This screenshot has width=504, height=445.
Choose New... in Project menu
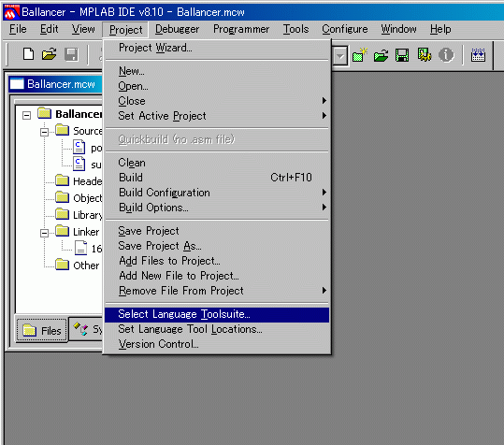pyautogui.click(x=217, y=71)
